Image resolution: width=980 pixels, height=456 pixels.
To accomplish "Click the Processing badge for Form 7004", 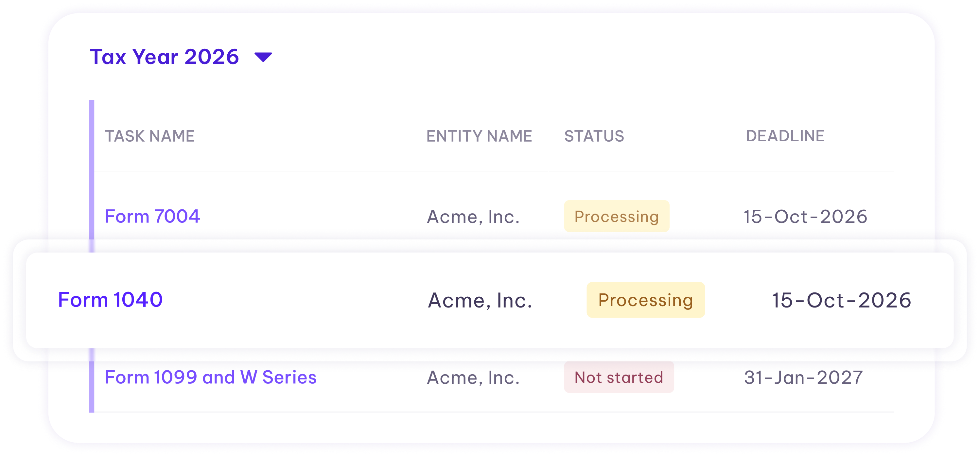I will point(617,216).
